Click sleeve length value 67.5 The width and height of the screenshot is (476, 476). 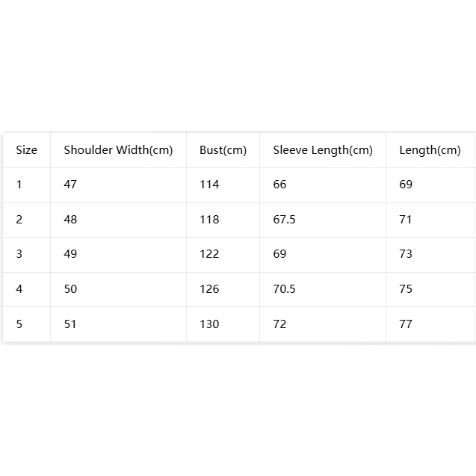(x=284, y=220)
